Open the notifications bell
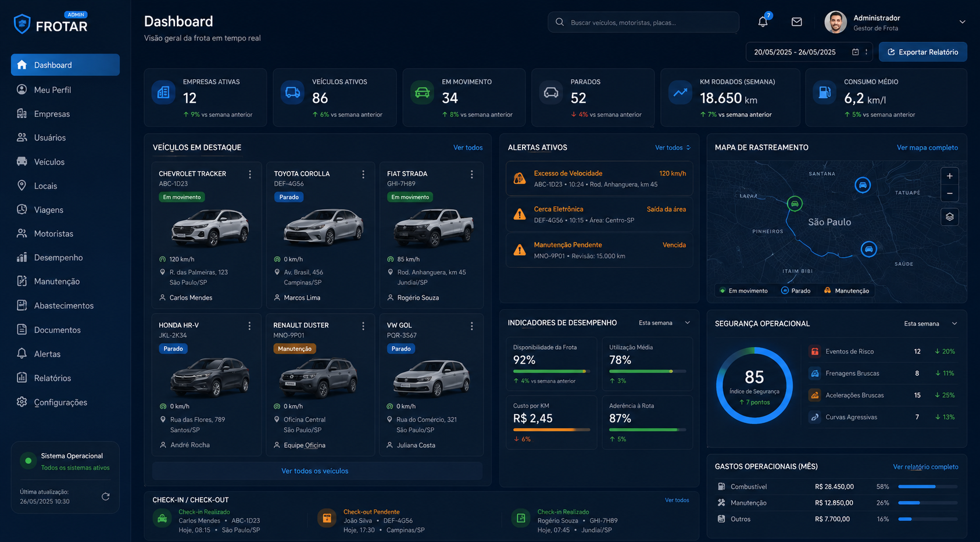The width and height of the screenshot is (980, 542). 763,22
